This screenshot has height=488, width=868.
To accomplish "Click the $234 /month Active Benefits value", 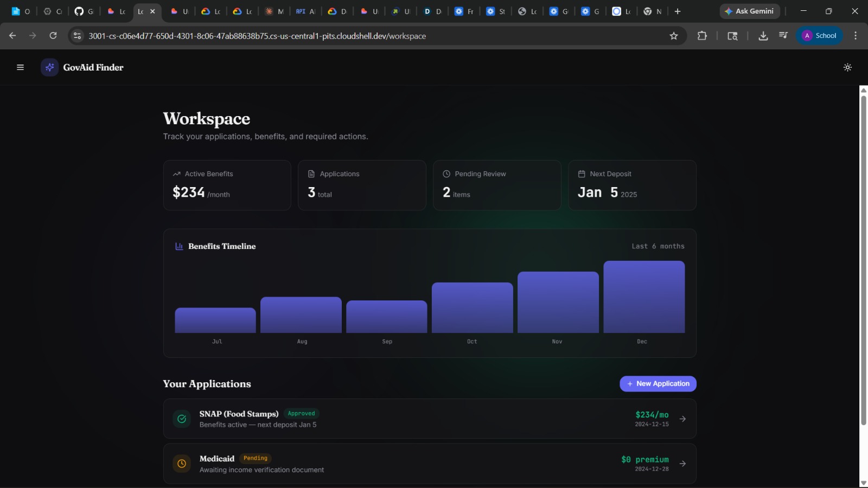I will 201,192.
